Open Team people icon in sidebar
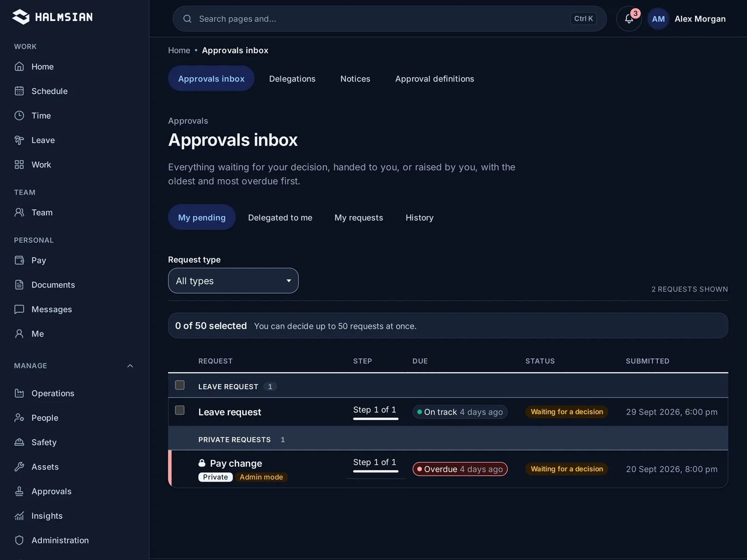The height and width of the screenshot is (560, 747). click(x=19, y=212)
